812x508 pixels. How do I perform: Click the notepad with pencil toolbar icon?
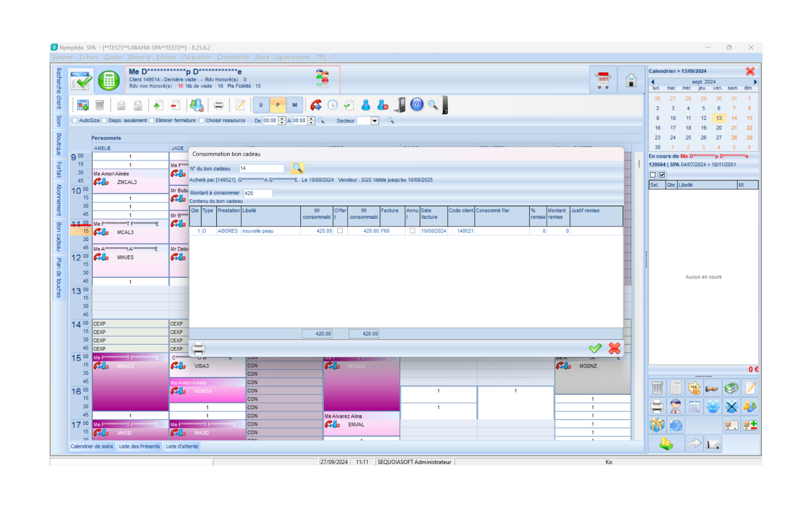[241, 105]
